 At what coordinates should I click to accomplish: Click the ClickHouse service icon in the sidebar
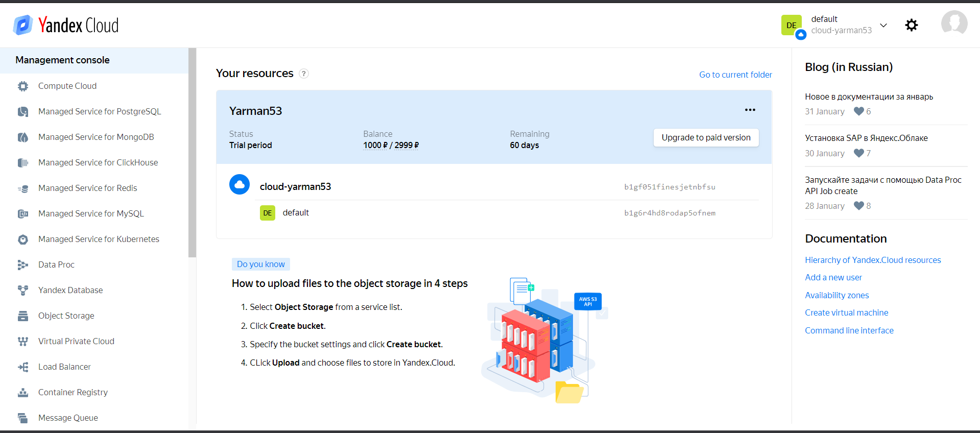tap(23, 163)
